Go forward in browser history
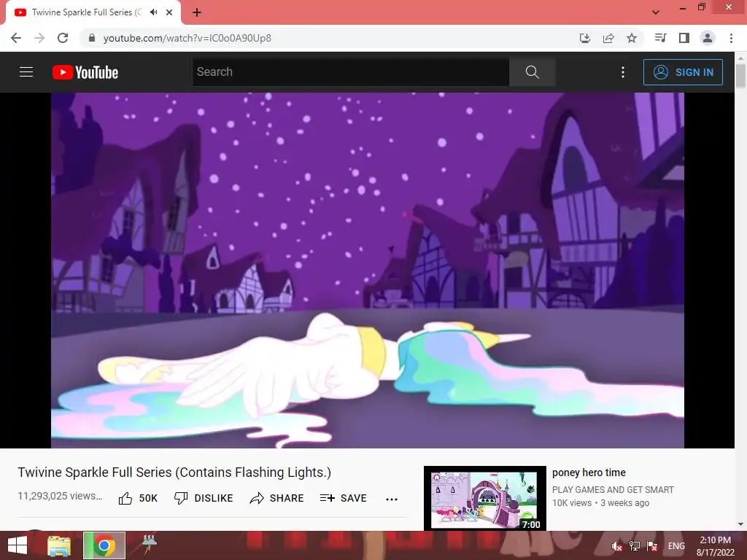Image resolution: width=747 pixels, height=560 pixels. coord(39,38)
